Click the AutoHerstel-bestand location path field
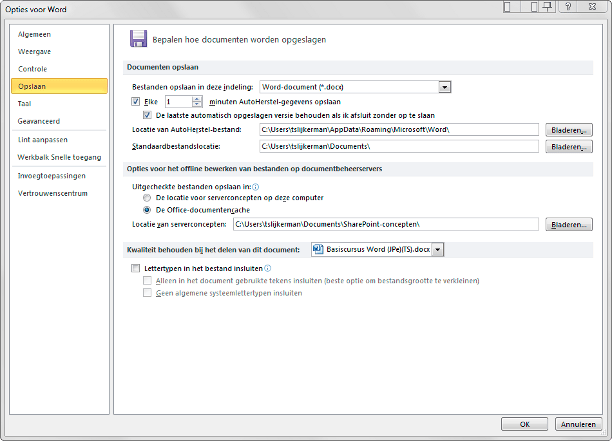This screenshot has width=612, height=441. click(x=399, y=130)
